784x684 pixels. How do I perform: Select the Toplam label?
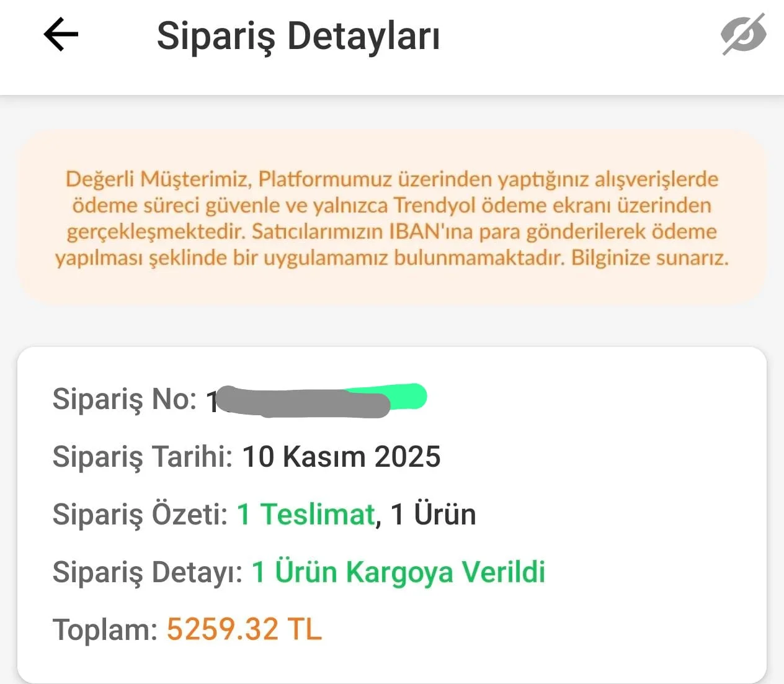105,629
